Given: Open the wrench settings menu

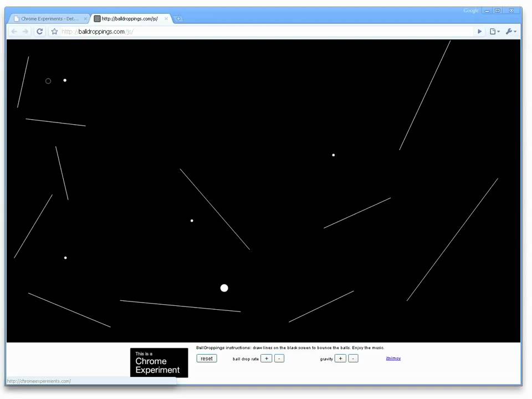Looking at the screenshot, I should click(510, 32).
